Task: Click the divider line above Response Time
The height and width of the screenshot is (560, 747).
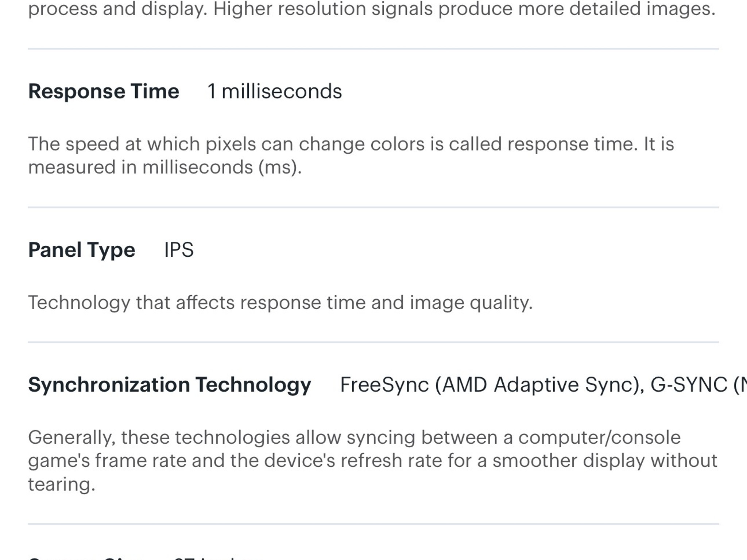Action: pyautogui.click(x=373, y=49)
